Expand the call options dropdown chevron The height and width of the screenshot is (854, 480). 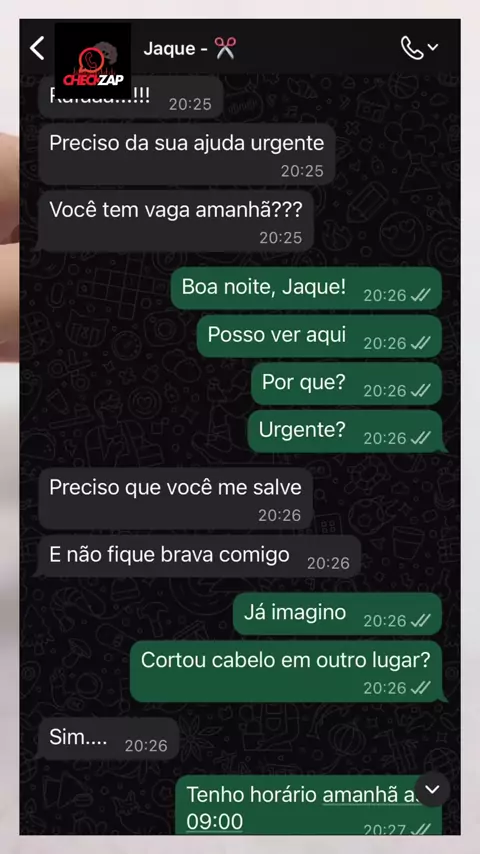point(433,47)
